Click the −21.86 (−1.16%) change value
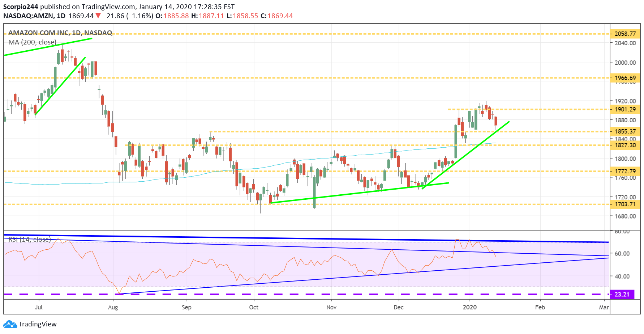This screenshot has width=644, height=334. click(128, 16)
